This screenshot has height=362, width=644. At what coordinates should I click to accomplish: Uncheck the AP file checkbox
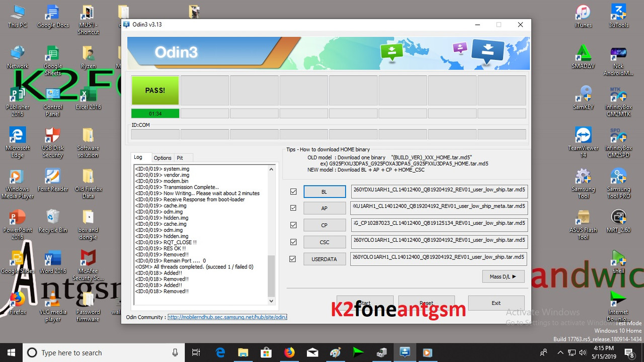click(x=293, y=208)
